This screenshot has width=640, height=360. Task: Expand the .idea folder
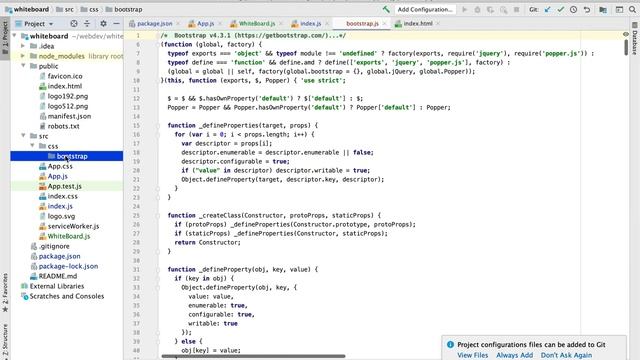(x=23, y=46)
